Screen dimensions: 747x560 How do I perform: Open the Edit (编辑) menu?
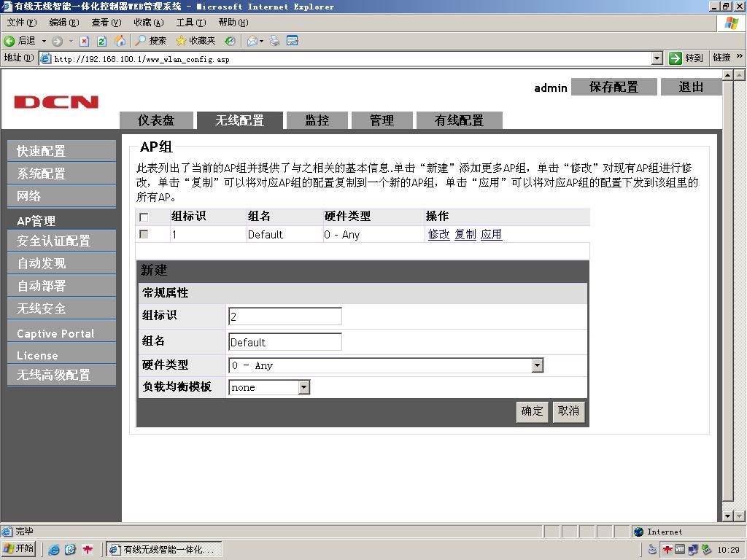(64, 23)
